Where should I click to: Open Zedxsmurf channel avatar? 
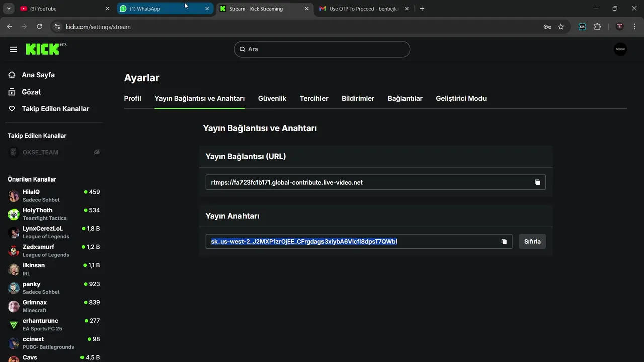tap(14, 251)
